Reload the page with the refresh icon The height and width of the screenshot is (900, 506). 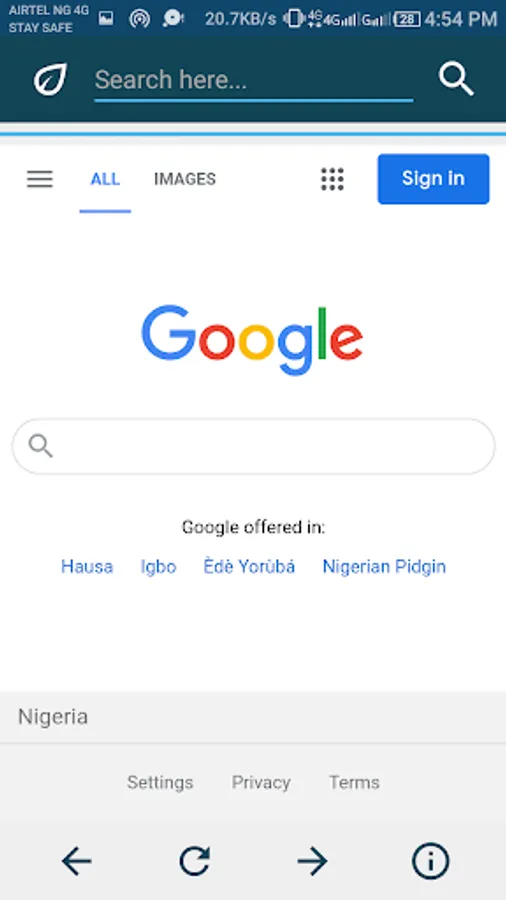pyautogui.click(x=194, y=861)
